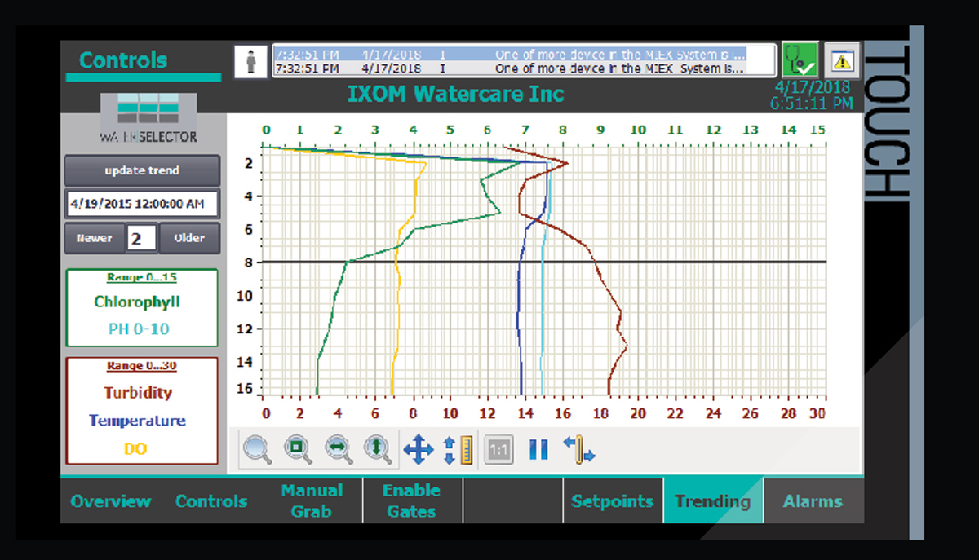Click the Controls page heading
This screenshot has height=560, width=979.
123,60
